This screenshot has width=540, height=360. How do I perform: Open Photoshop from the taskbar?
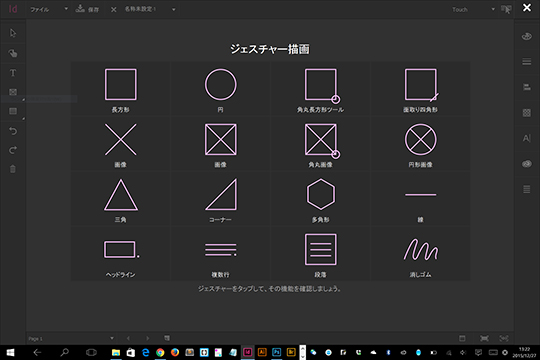click(277, 352)
